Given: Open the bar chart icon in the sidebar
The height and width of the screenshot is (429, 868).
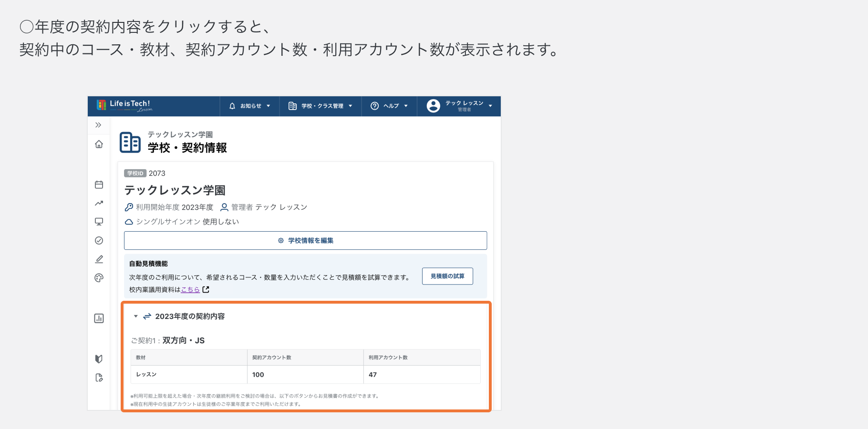Looking at the screenshot, I should tap(99, 318).
